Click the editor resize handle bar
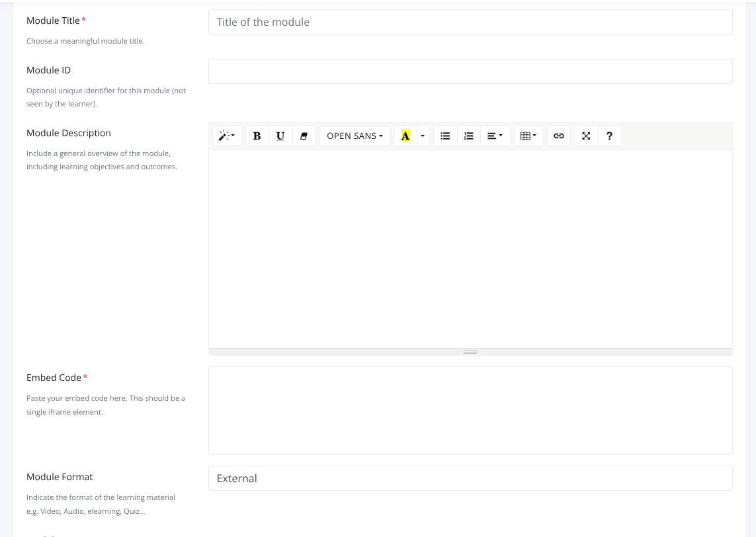This screenshot has height=537, width=756. click(470, 352)
